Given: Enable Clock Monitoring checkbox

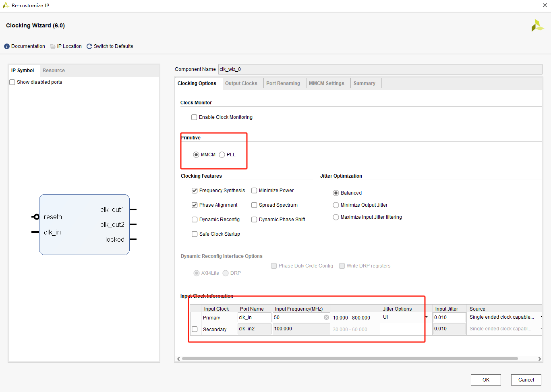Looking at the screenshot, I should tap(194, 117).
